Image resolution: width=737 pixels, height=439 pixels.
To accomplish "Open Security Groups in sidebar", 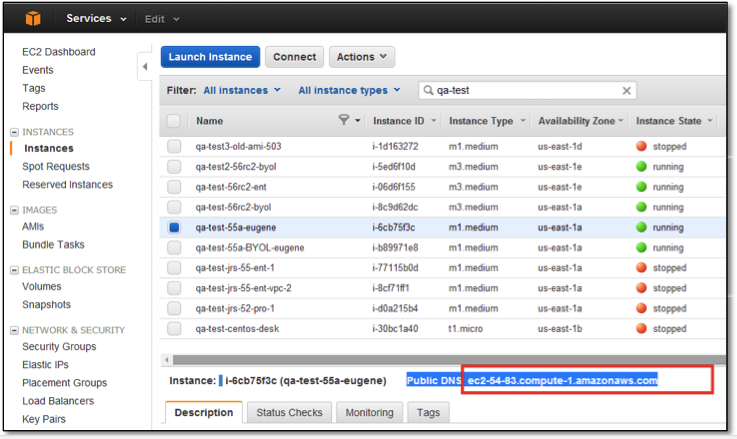I will pyautogui.click(x=59, y=346).
